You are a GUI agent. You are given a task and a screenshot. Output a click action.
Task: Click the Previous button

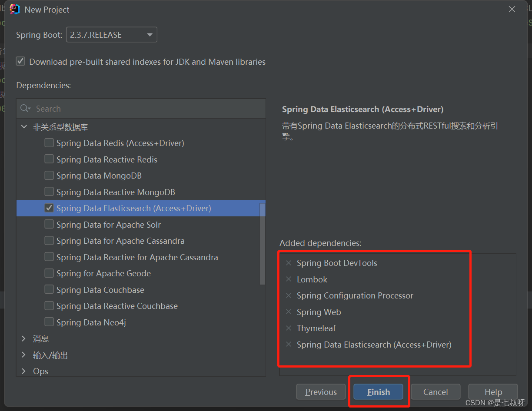(x=321, y=392)
